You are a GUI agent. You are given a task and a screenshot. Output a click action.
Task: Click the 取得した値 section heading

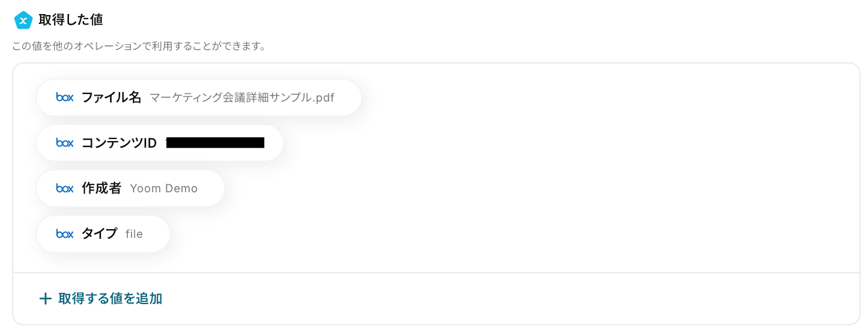click(x=71, y=20)
